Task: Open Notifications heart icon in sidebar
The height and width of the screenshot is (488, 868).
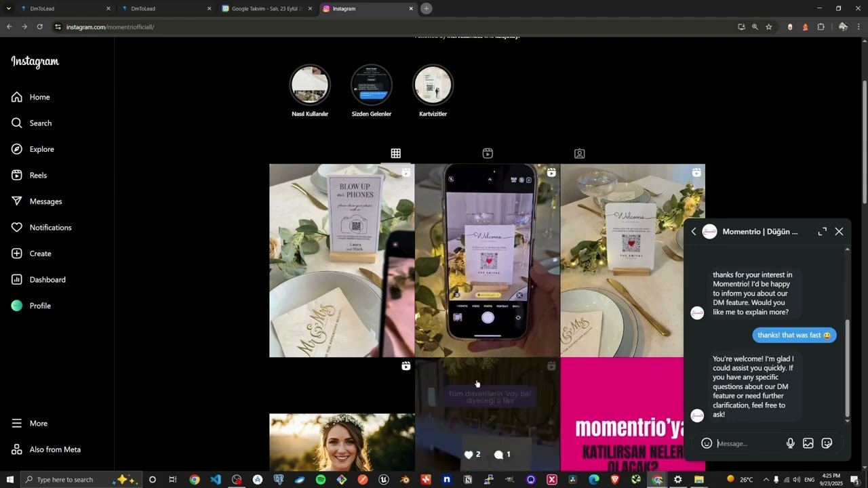Action: tap(17, 228)
